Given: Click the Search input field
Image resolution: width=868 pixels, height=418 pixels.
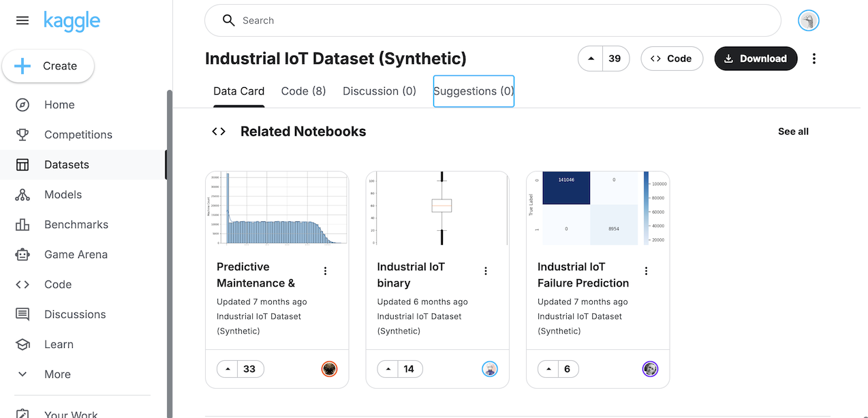Looking at the screenshot, I should tap(504, 20).
